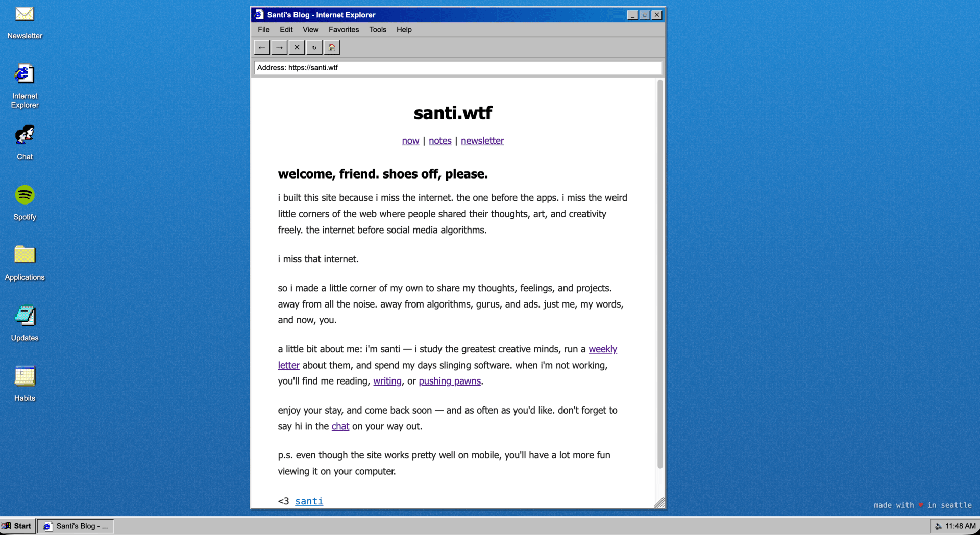Minimize the Internet Explorer window
980x535 pixels.
point(632,15)
